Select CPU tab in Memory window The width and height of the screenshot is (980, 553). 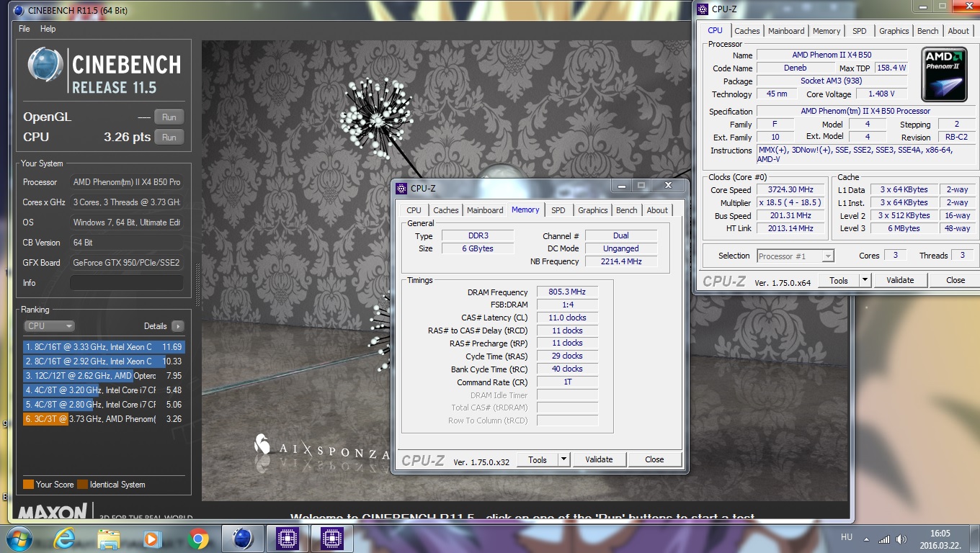pyautogui.click(x=414, y=210)
